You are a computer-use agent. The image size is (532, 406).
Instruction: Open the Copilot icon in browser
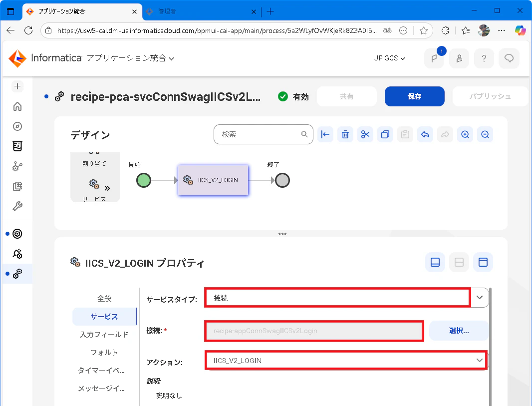(x=520, y=30)
